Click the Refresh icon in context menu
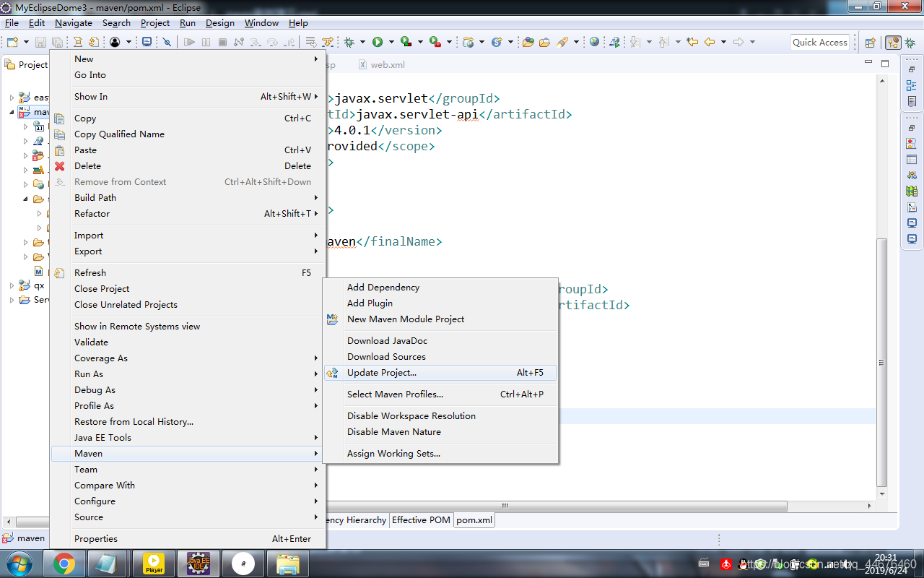924x578 pixels. point(60,273)
